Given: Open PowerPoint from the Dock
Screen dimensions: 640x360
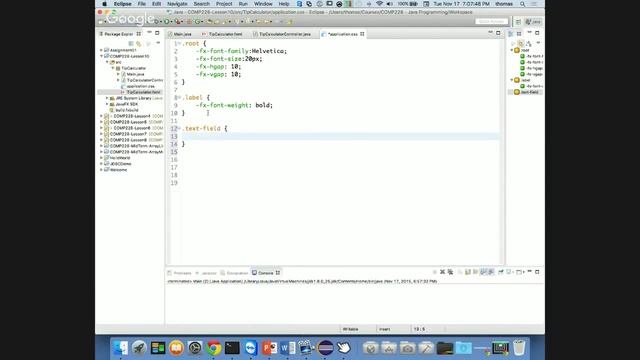Looking at the screenshot, I should tap(269, 348).
